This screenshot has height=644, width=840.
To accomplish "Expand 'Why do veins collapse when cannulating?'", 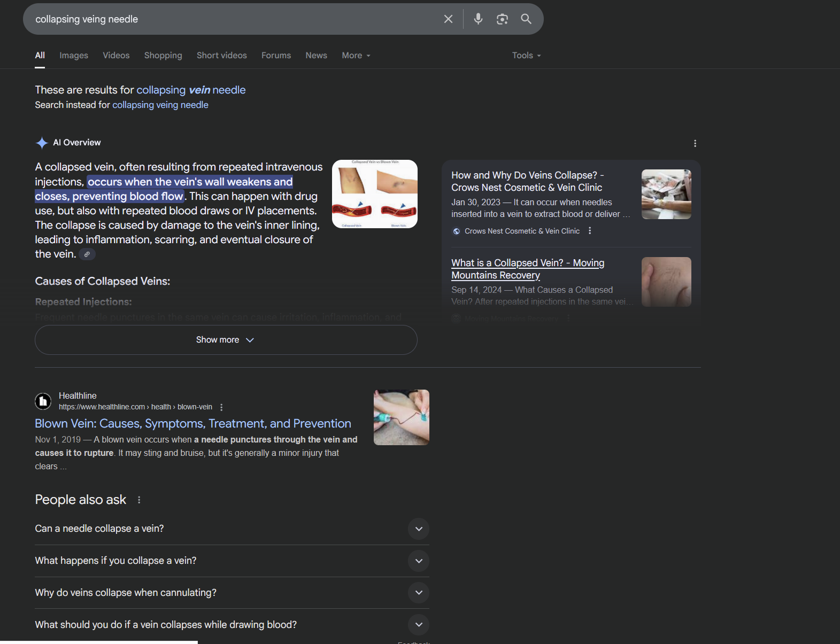I will (232, 593).
